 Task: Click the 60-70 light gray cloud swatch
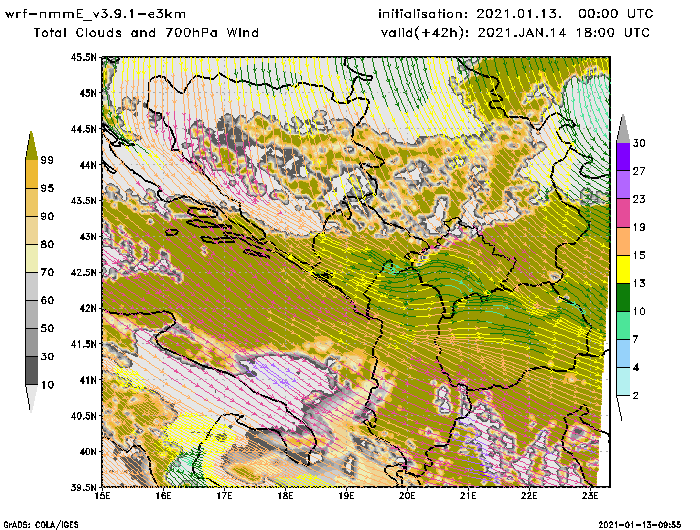31,287
